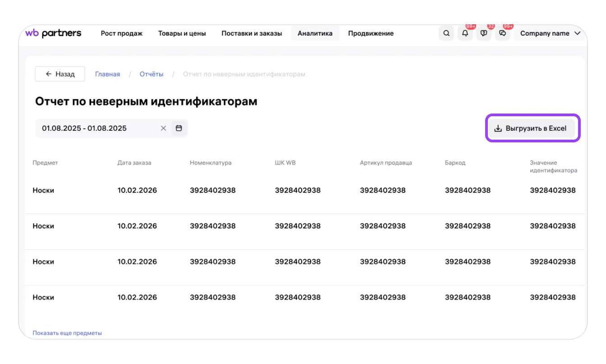Image resolution: width=606 pixels, height=364 pixels.
Task: Click Выгрузить в Excel button
Action: tap(533, 128)
